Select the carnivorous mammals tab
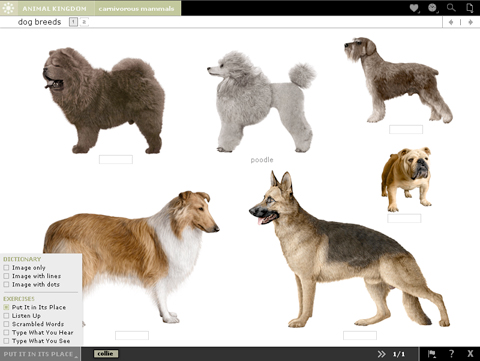 (x=137, y=8)
